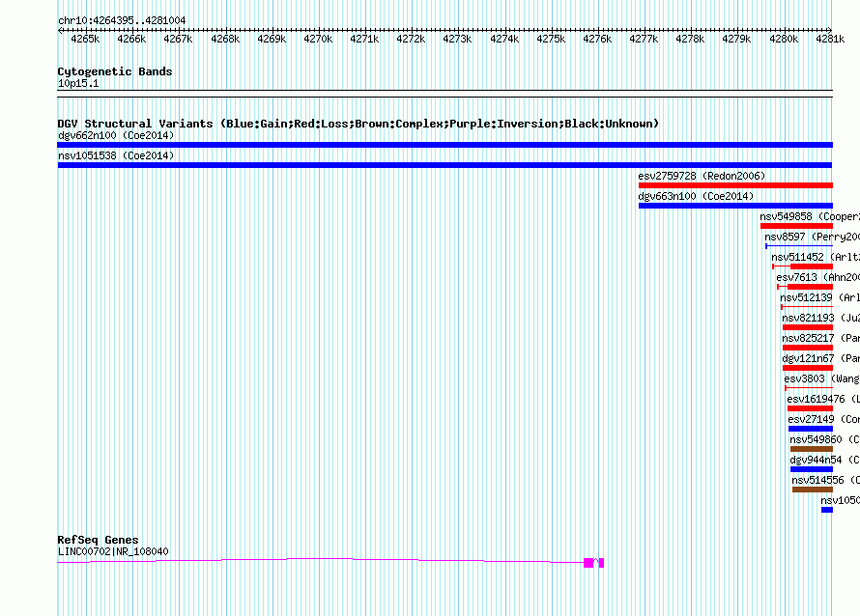Open the esv7613 variant label
Image resolution: width=860 pixels, height=616 pixels.
(817, 277)
